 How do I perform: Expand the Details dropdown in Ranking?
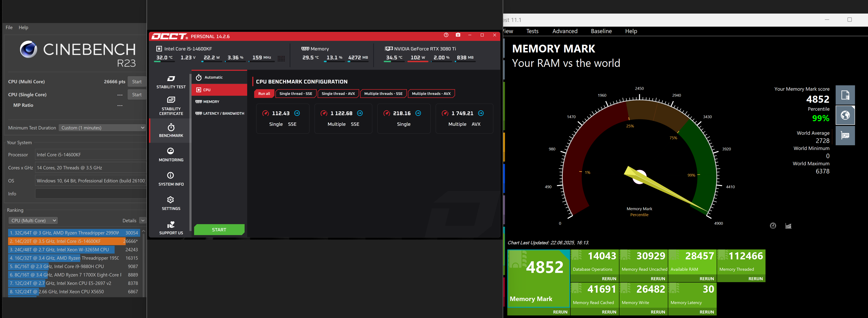coord(142,220)
